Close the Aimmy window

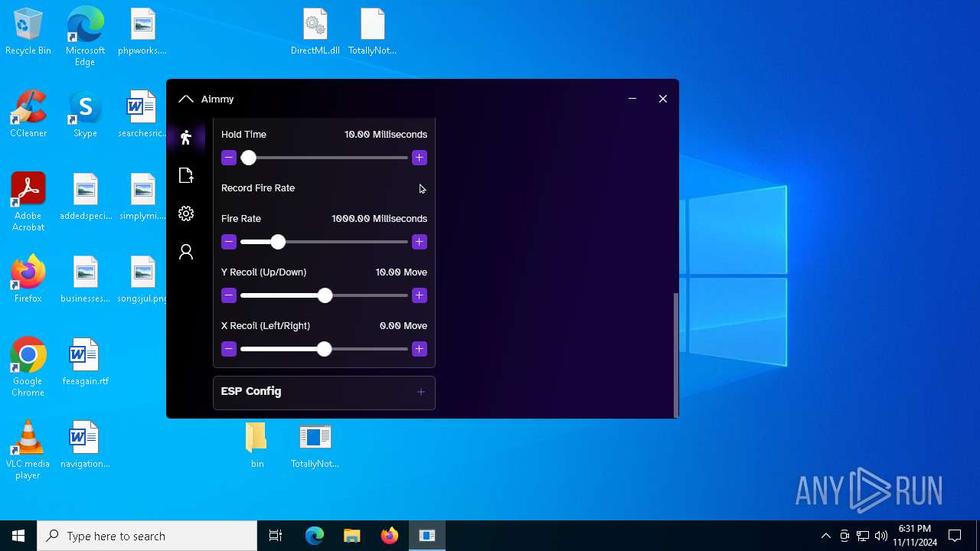[x=663, y=99]
